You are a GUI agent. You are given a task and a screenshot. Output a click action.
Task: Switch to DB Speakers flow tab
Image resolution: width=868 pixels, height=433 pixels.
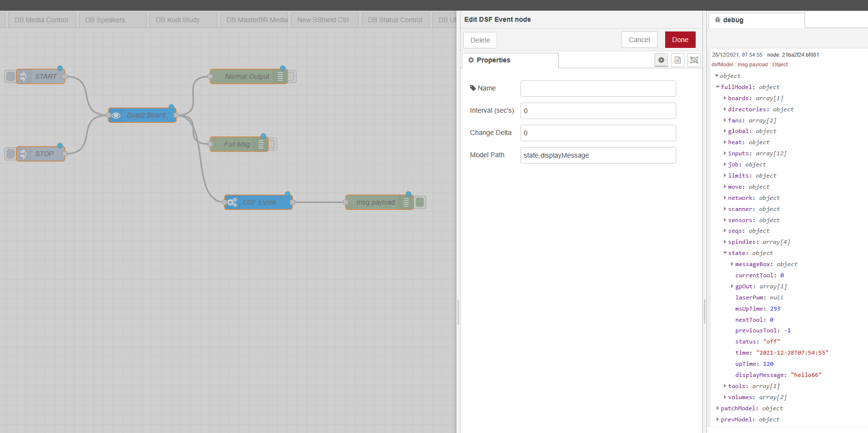tap(112, 20)
